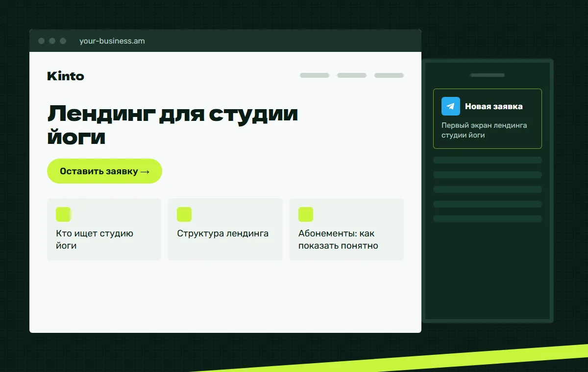Click 'Первый экран лендинга студии йоги' message text
Screen dimensions: 588x372
484,130
